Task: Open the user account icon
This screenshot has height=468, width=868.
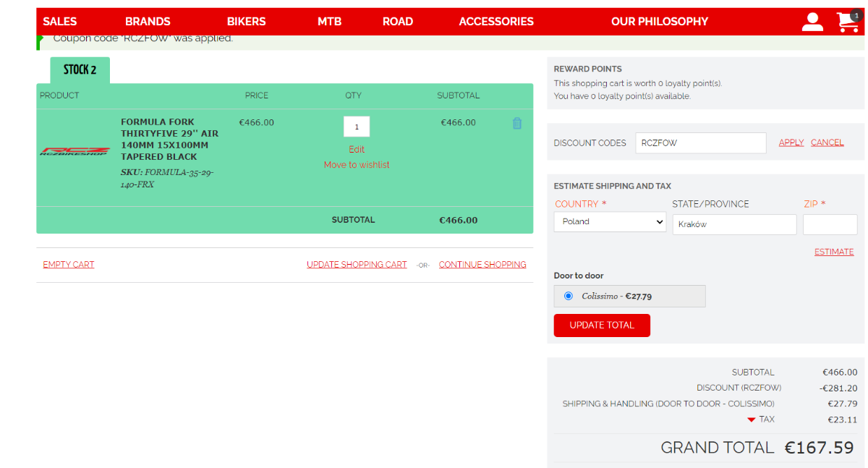Action: 812,22
